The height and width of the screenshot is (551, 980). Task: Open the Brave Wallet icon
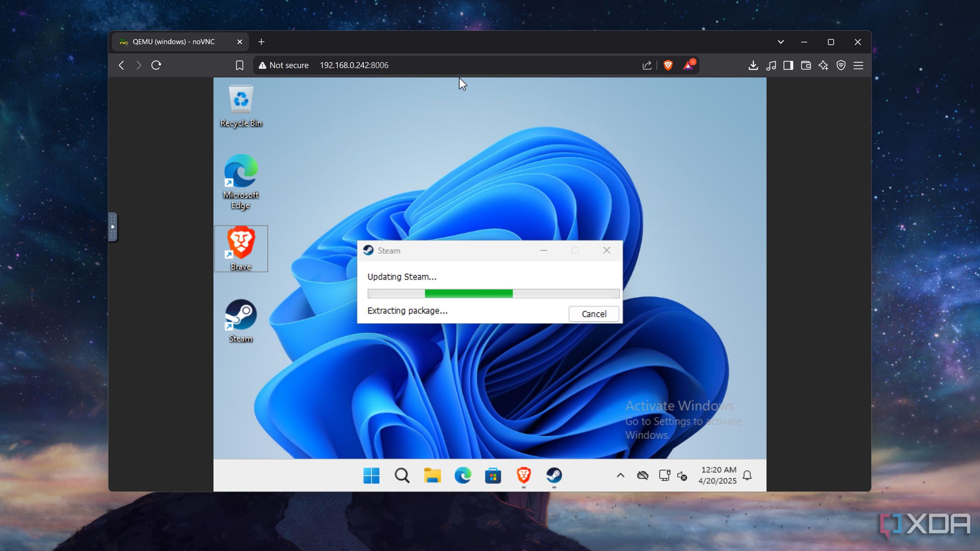pos(806,65)
